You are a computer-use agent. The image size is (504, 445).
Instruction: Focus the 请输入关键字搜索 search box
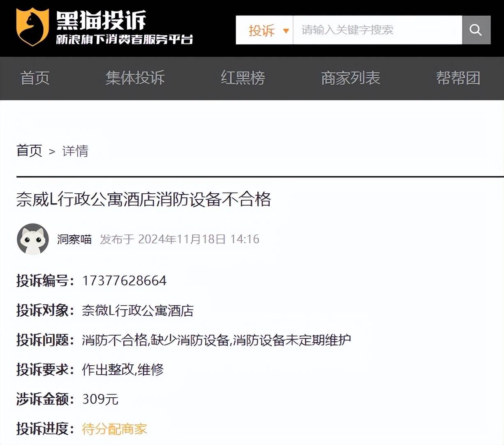(x=377, y=30)
